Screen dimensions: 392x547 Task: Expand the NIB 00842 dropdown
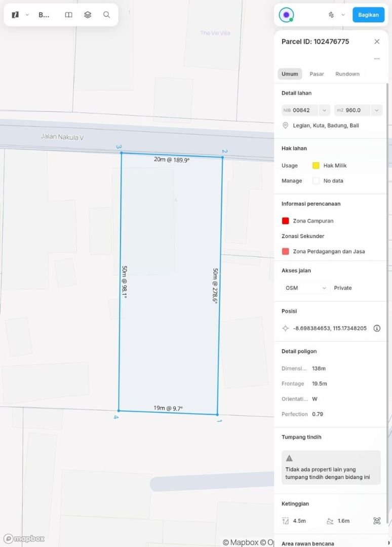pos(325,110)
